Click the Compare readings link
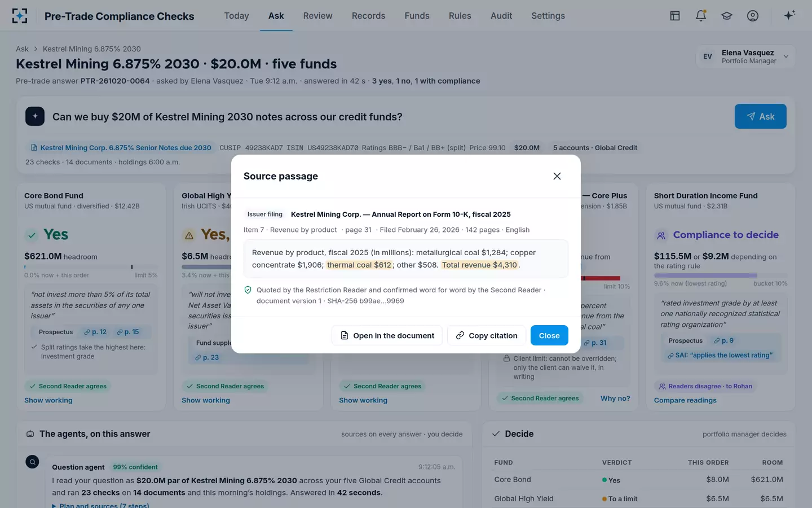The height and width of the screenshot is (508, 812). pos(685,400)
